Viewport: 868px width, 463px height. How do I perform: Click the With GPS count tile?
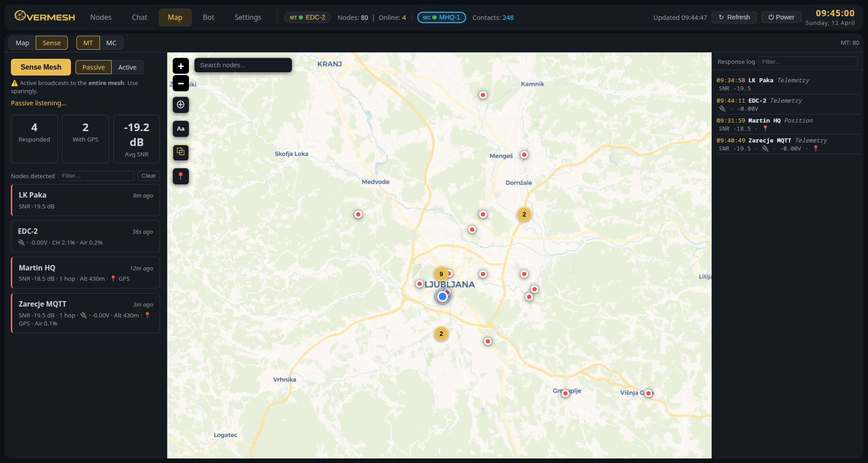click(x=85, y=139)
